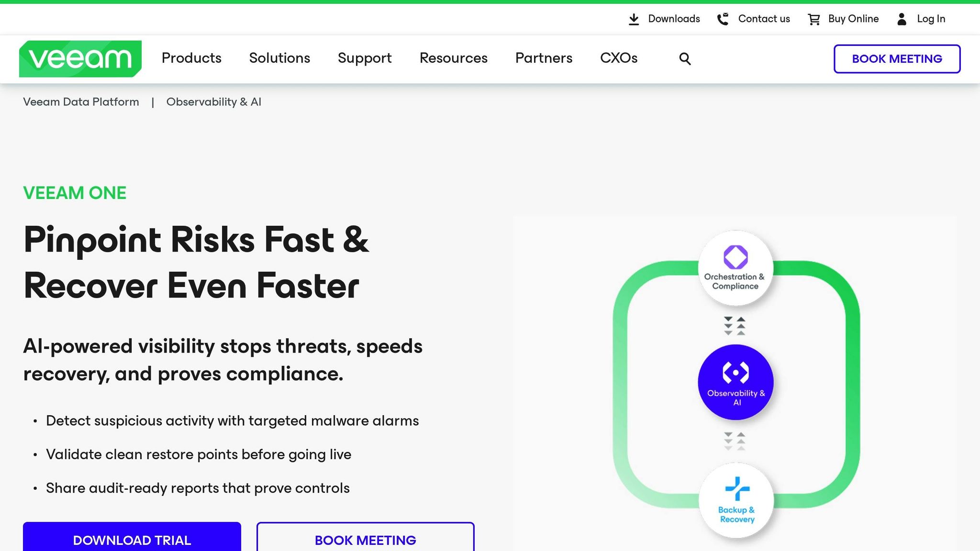Select the Observability & AI circle
Image resolution: width=980 pixels, height=551 pixels.
tap(735, 382)
